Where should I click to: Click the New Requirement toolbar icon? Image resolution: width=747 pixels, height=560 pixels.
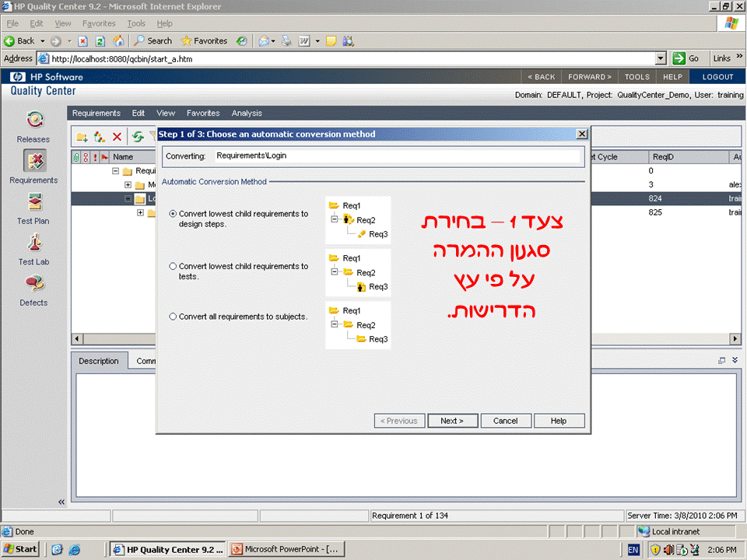(99, 137)
